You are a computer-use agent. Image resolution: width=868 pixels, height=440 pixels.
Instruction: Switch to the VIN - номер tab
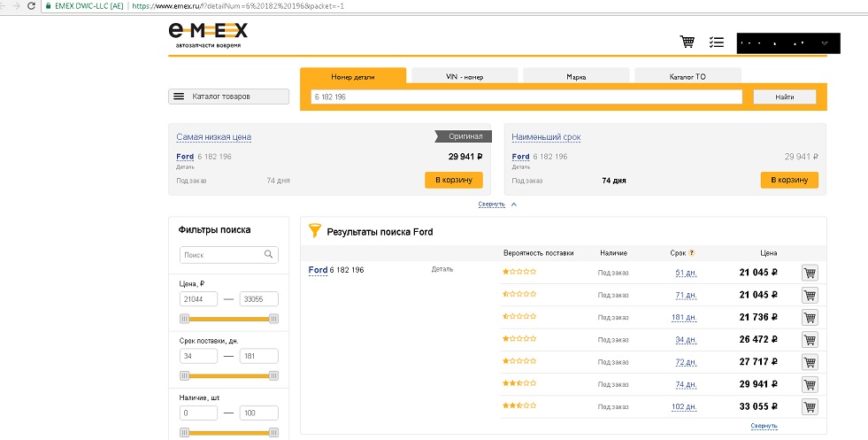coord(464,77)
